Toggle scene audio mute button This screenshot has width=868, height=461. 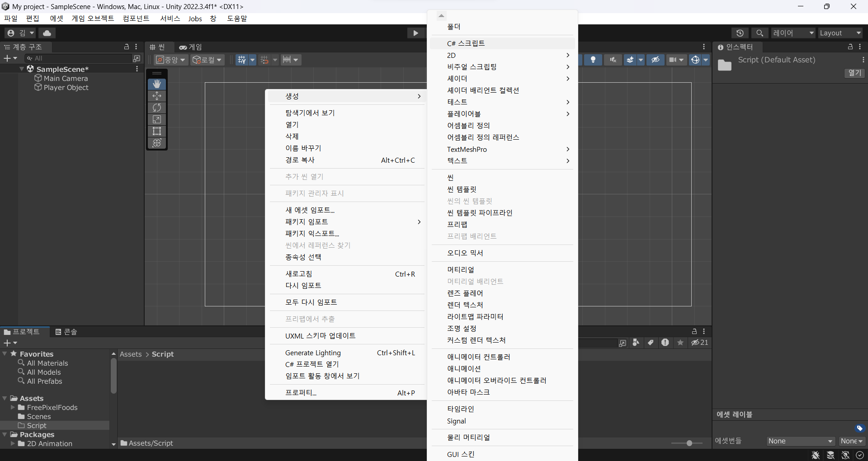pos(613,60)
